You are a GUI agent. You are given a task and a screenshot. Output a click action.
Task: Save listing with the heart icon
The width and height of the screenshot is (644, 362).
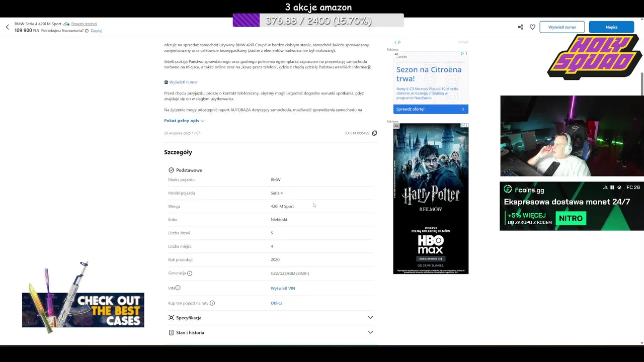point(532,27)
